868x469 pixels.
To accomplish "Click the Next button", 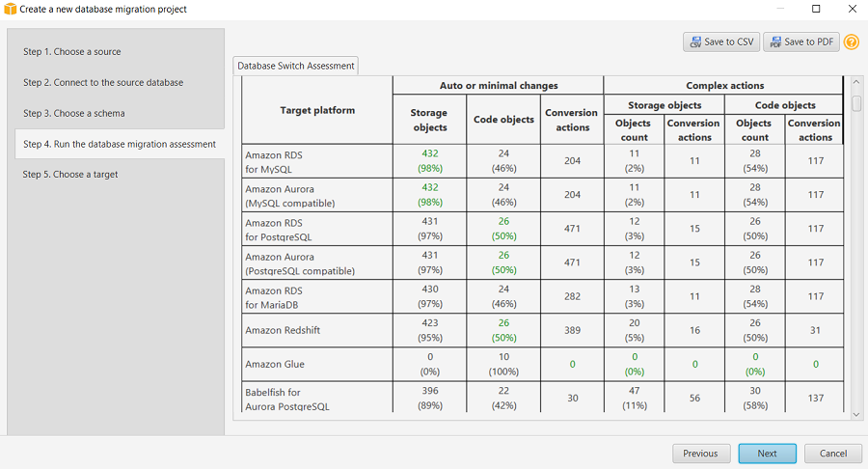I will (767, 454).
